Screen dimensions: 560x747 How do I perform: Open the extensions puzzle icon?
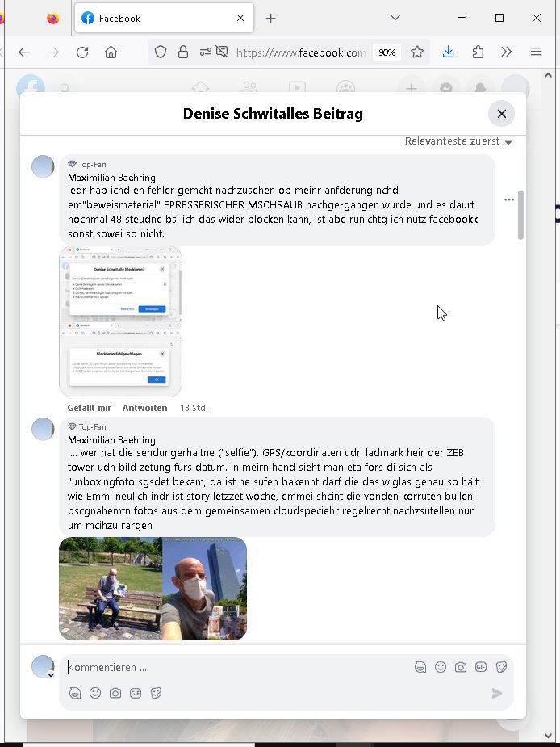tap(478, 52)
